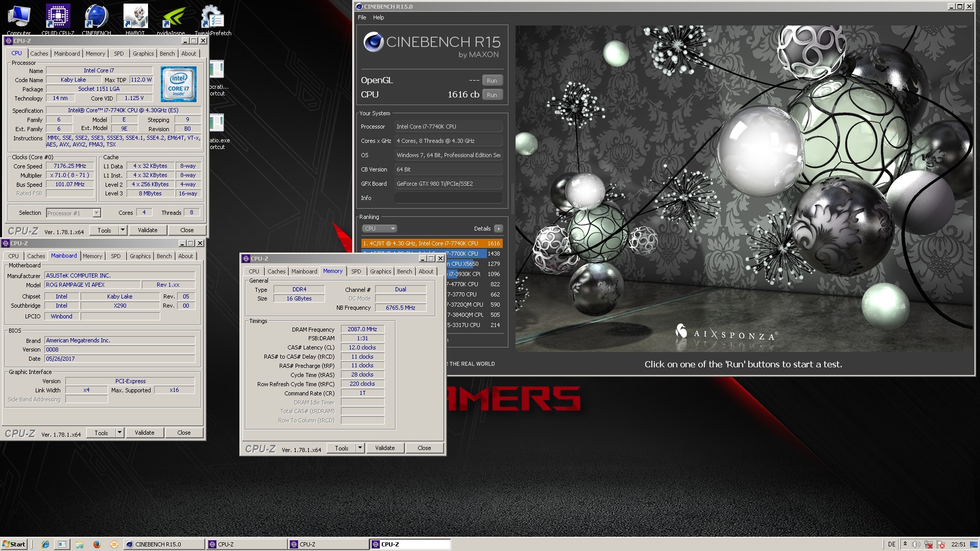Open the Computer desktop icon
Viewport: 980px width, 551px height.
pos(19,19)
